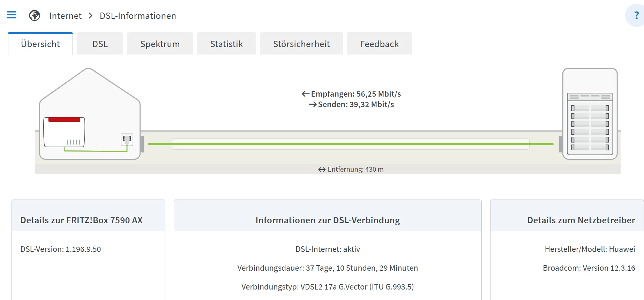The height and width of the screenshot is (300, 644).
Task: Go to the Statistik tab
Action: pyautogui.click(x=227, y=44)
